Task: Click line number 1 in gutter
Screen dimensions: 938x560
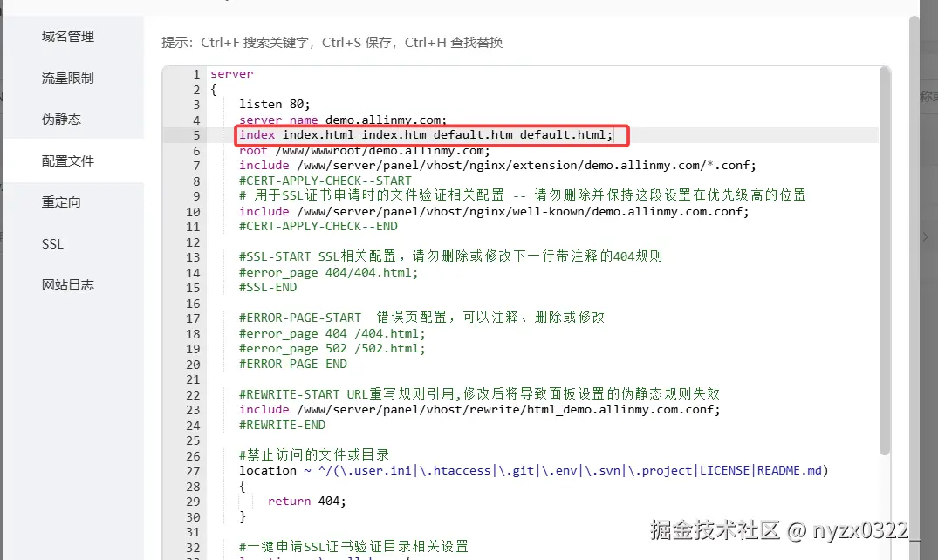Action: coord(195,74)
